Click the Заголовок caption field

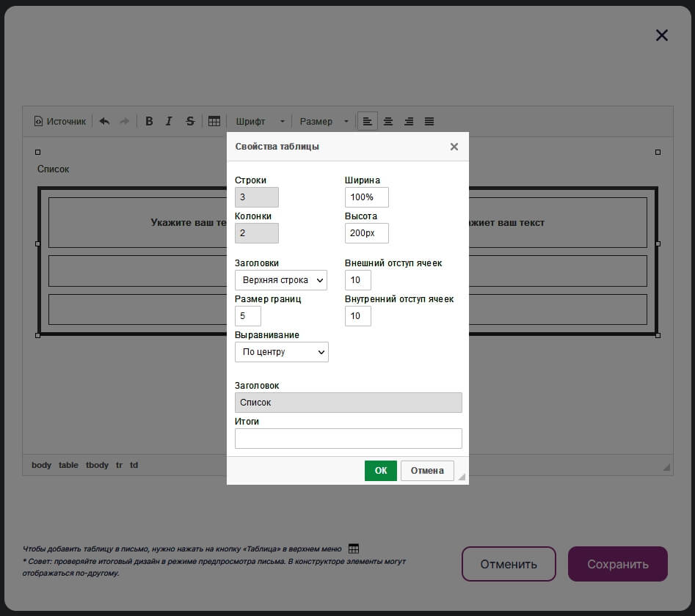tap(349, 403)
